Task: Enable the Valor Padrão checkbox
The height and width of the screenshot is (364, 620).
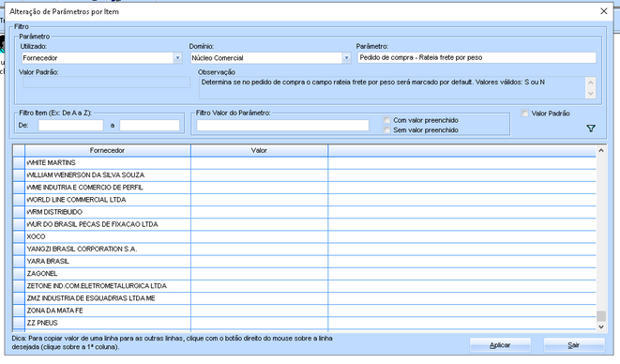Action: (524, 114)
